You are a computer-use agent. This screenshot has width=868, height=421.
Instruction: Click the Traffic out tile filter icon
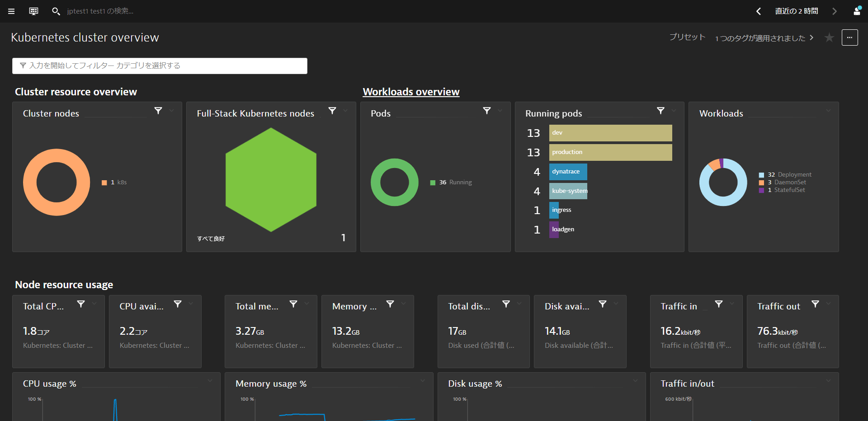pyautogui.click(x=816, y=304)
